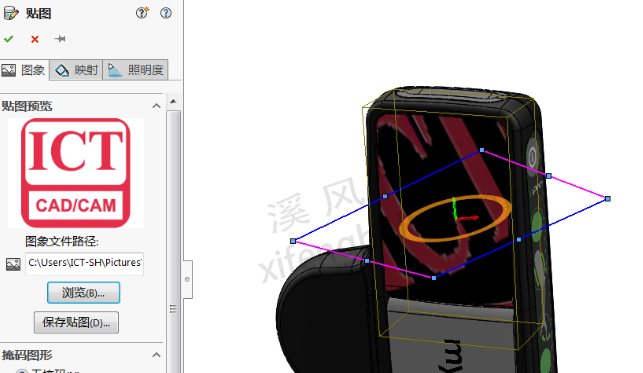Open the 照明度 tab
The height and width of the screenshot is (373, 643).
tap(135, 70)
